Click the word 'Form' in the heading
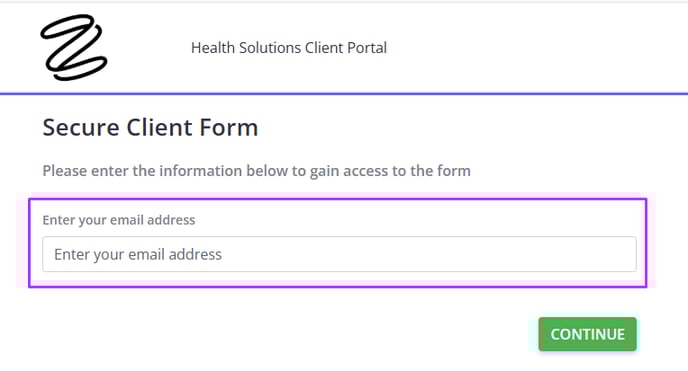The image size is (688, 371). tap(229, 128)
